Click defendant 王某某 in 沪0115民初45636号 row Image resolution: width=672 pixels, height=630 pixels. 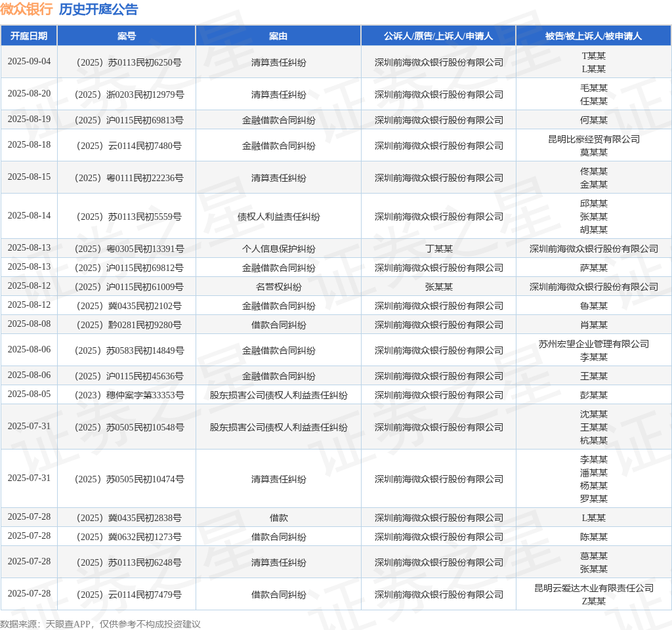[593, 376]
